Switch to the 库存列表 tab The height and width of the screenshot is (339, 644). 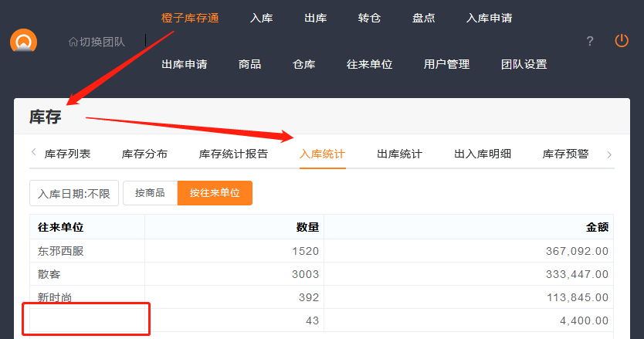click(68, 154)
